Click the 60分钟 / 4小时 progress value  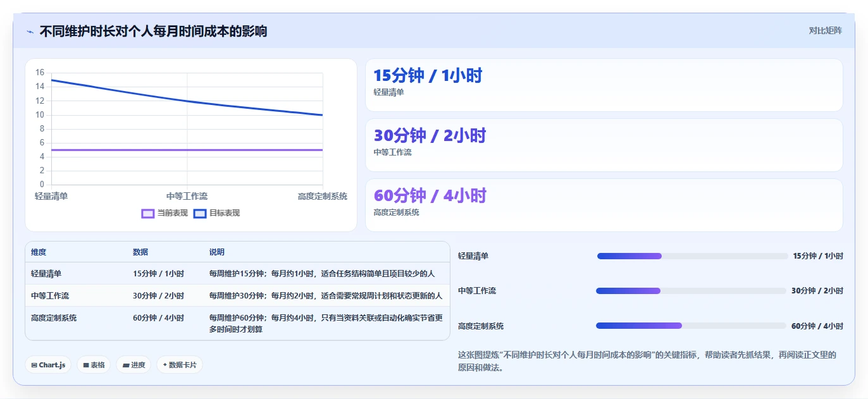817,326
